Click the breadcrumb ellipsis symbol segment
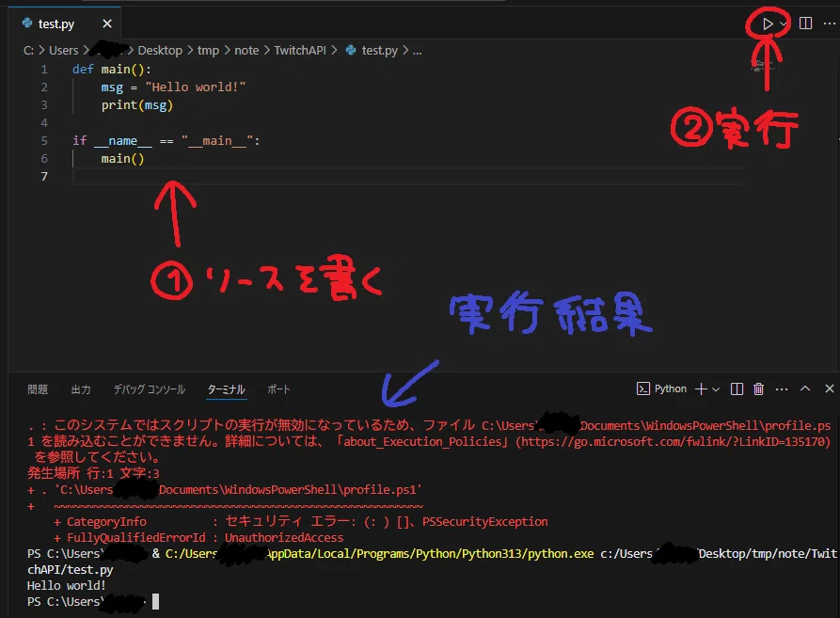The height and width of the screenshot is (618, 840). click(418, 51)
